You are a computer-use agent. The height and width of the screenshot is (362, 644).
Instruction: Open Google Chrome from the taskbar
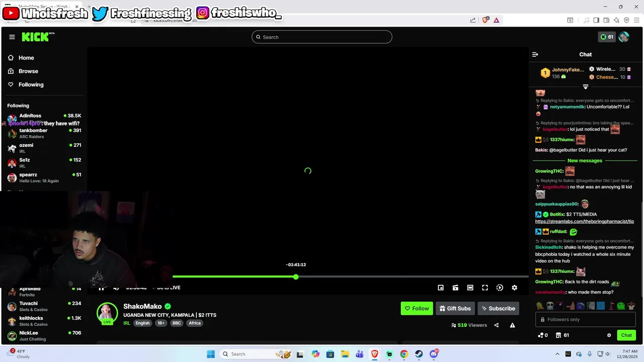click(404, 354)
